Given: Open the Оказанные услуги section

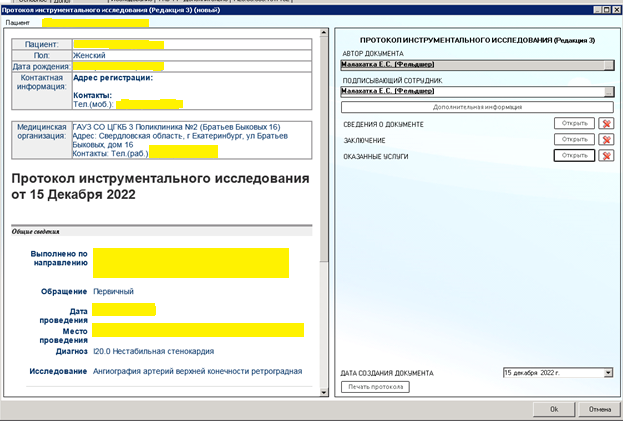Looking at the screenshot, I should (574, 156).
